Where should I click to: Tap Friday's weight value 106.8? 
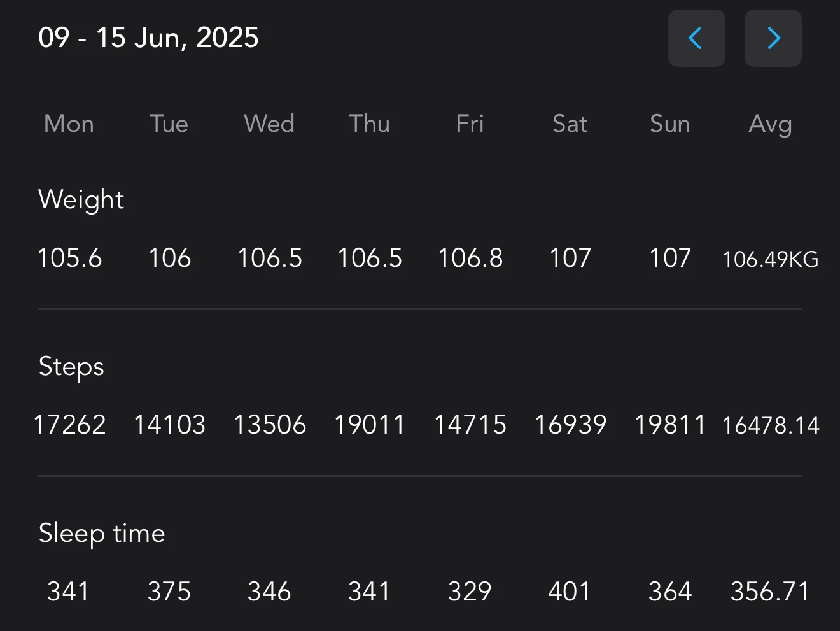click(x=470, y=259)
